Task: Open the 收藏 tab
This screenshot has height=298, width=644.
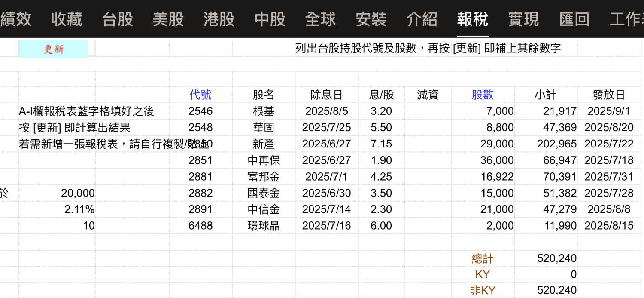Action: click(x=66, y=19)
